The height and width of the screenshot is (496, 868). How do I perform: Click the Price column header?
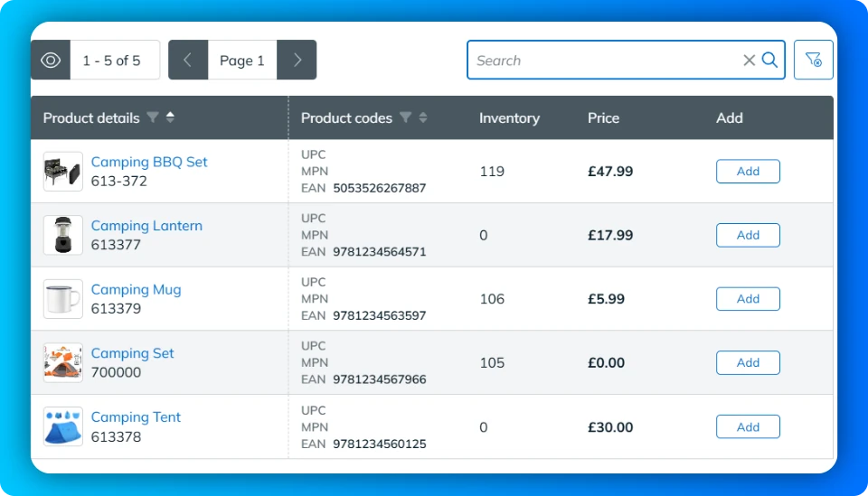click(603, 117)
